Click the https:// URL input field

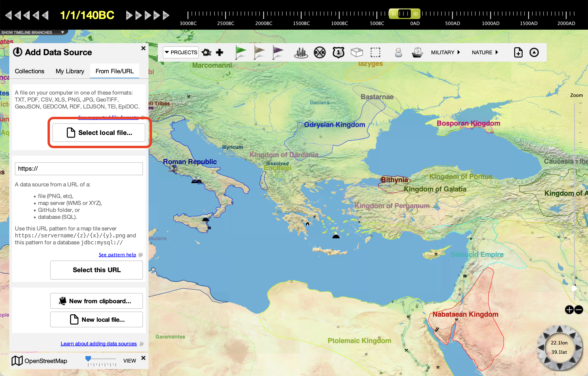click(x=79, y=169)
